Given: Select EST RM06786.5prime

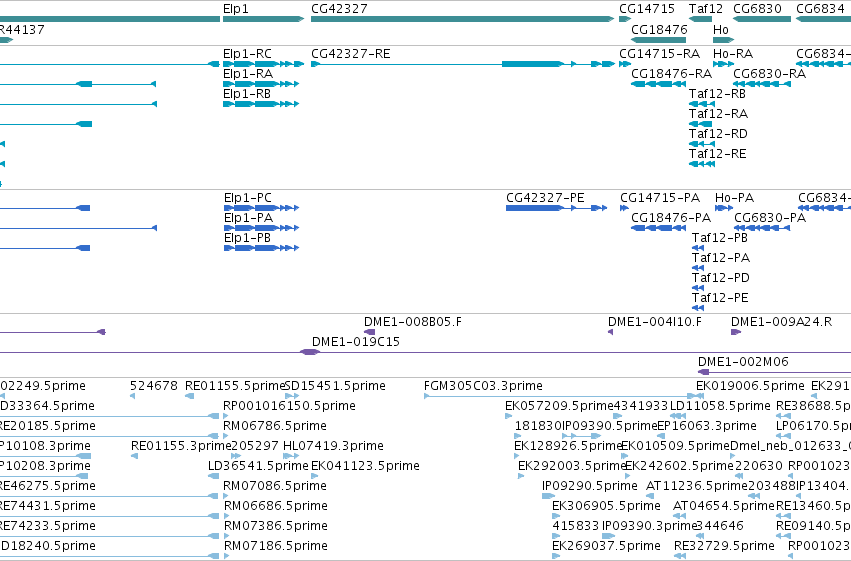Looking at the screenshot, I should [x=226, y=436].
